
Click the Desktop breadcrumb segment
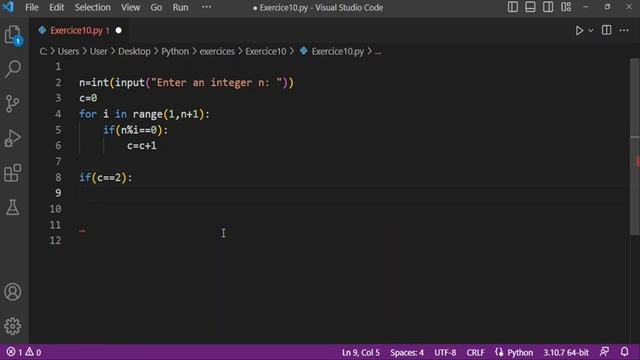point(134,51)
